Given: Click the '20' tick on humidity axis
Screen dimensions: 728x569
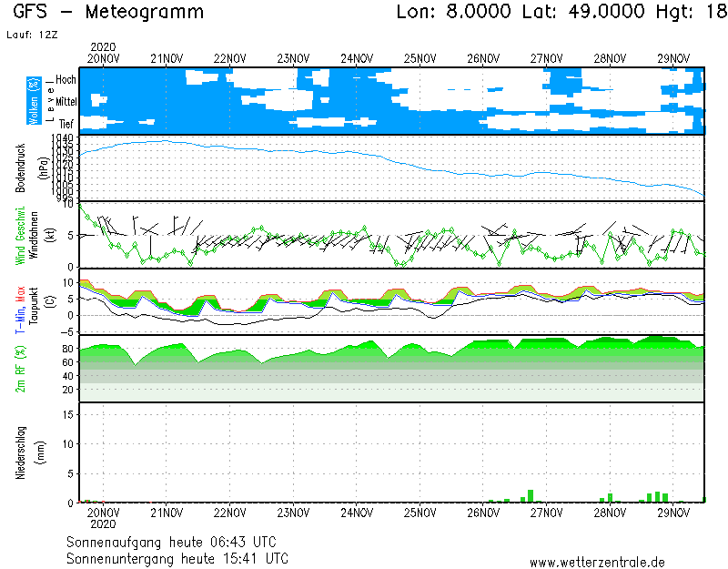Looking at the screenshot, I should (67, 391).
